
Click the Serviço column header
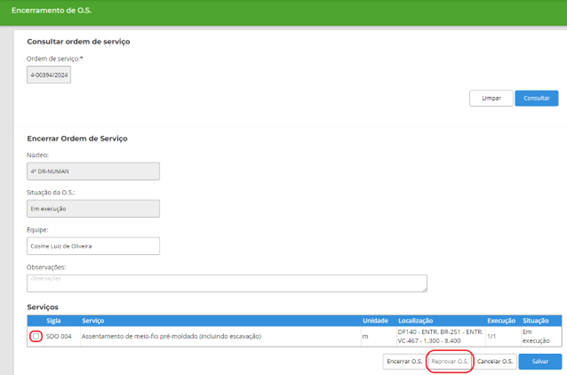[93, 321]
